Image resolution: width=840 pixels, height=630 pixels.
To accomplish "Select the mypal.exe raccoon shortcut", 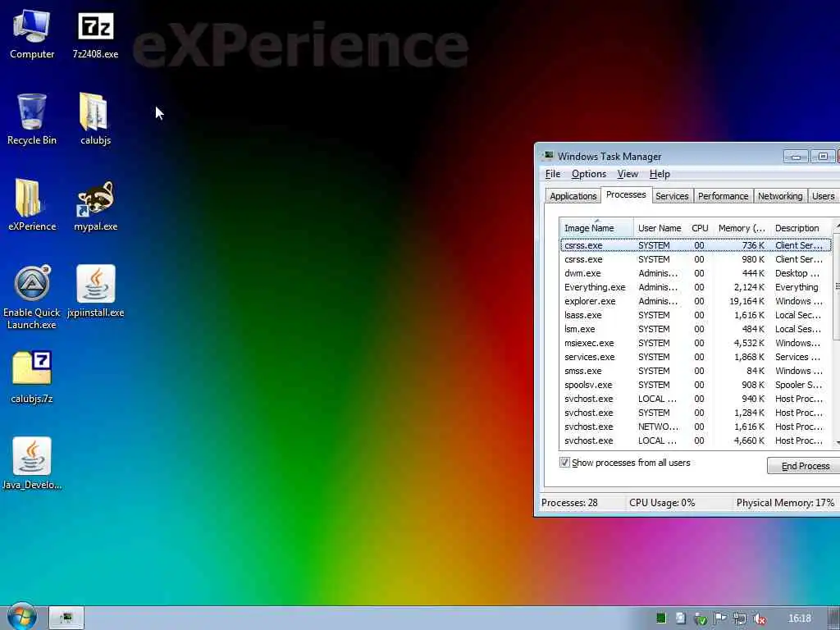I will (95, 206).
